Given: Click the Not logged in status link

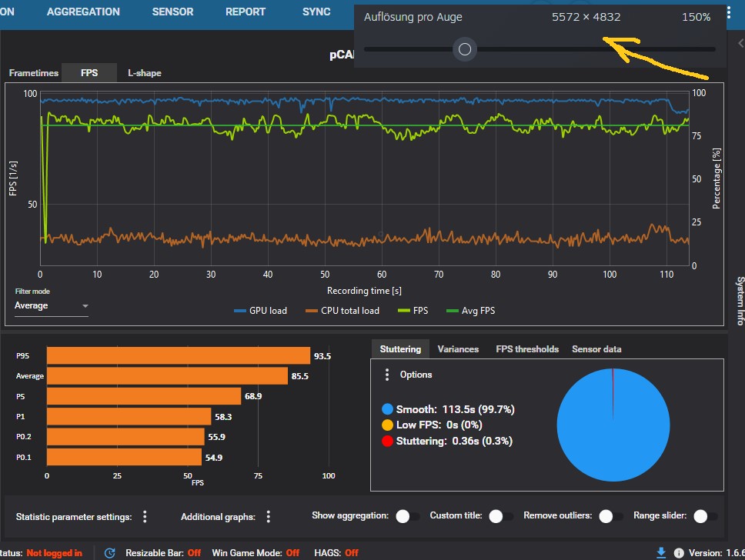Looking at the screenshot, I should click(x=54, y=553).
